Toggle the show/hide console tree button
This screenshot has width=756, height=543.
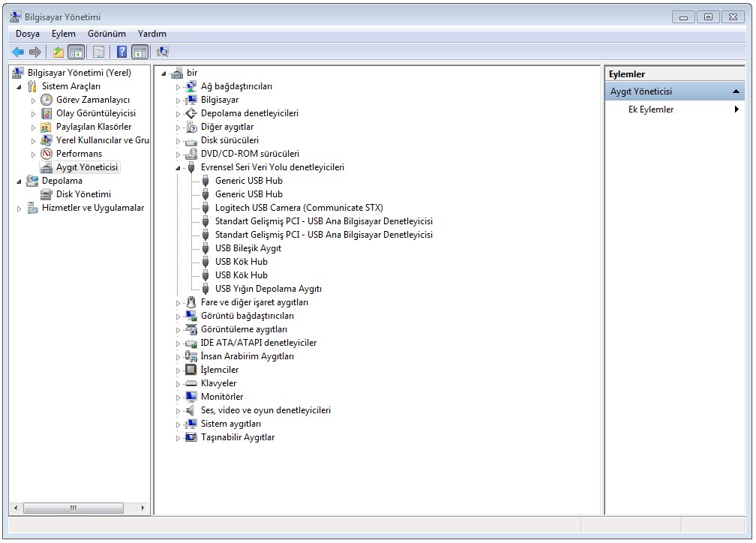[x=76, y=52]
